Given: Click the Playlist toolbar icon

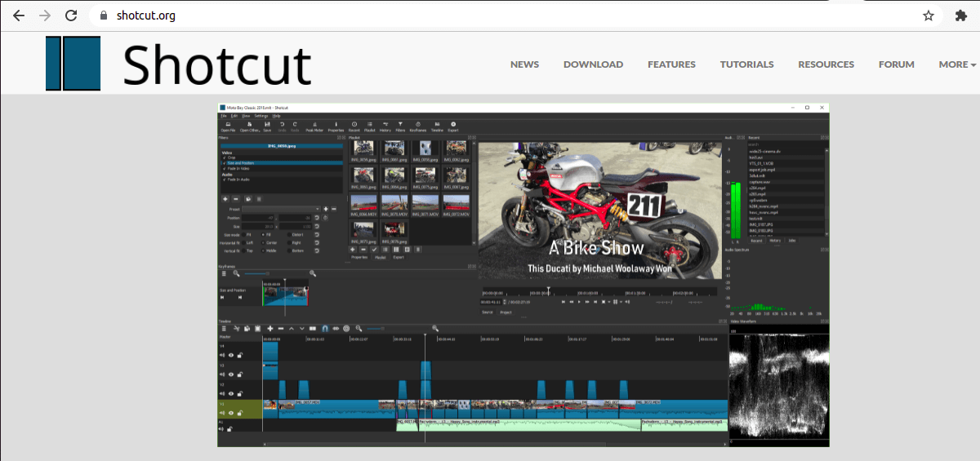Looking at the screenshot, I should (370, 126).
